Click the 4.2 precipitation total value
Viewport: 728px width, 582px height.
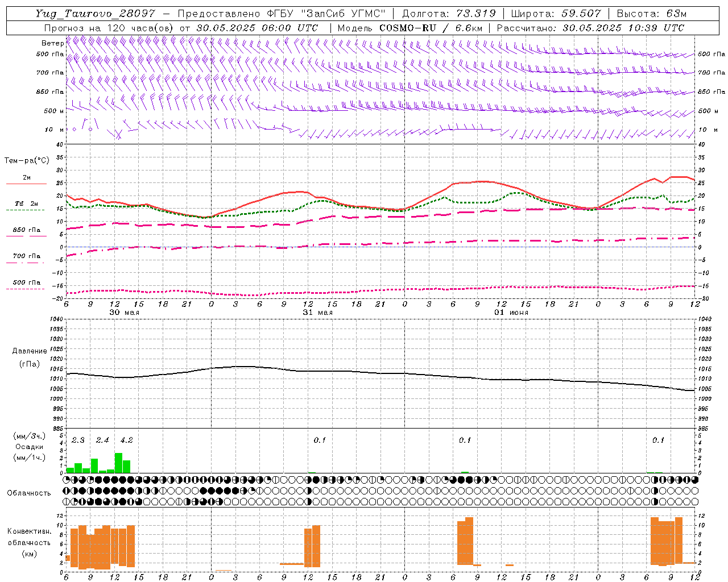click(126, 440)
